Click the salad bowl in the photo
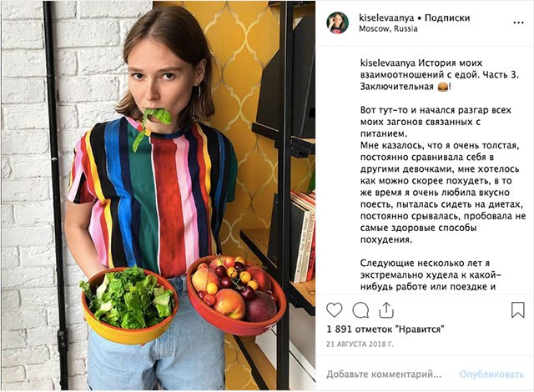The height and width of the screenshot is (392, 534). click(x=129, y=304)
